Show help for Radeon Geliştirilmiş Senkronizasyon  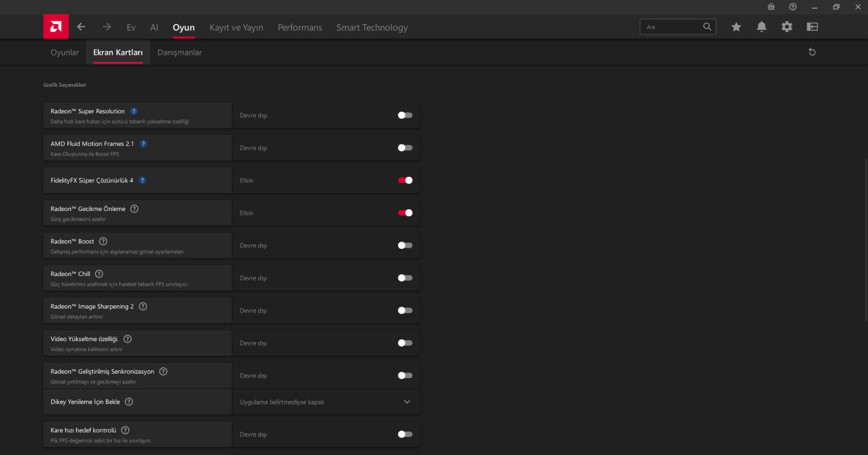(163, 371)
